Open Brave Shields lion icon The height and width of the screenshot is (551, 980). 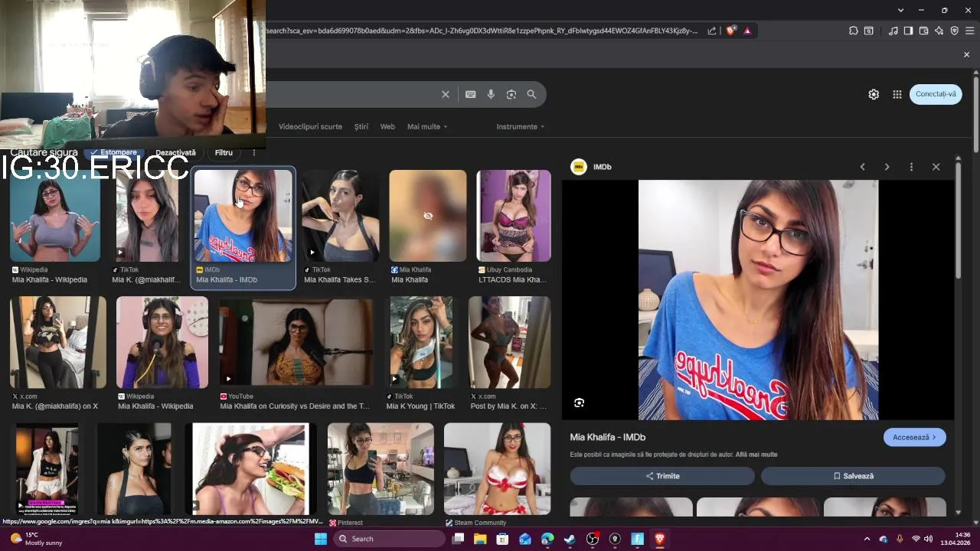pos(730,31)
